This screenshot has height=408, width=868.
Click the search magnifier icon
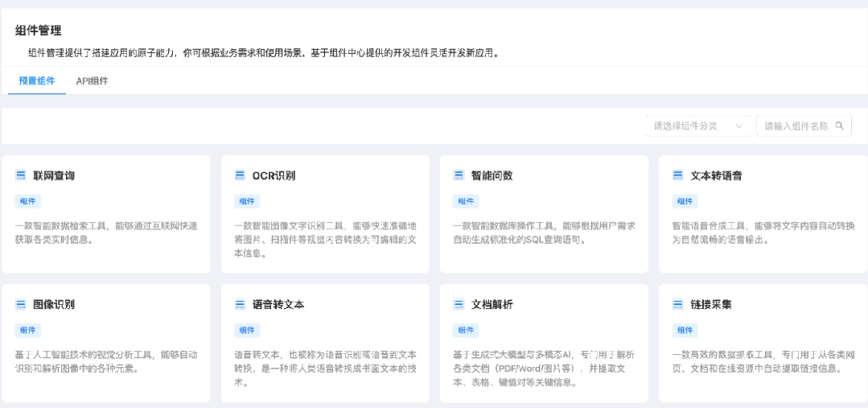point(839,126)
